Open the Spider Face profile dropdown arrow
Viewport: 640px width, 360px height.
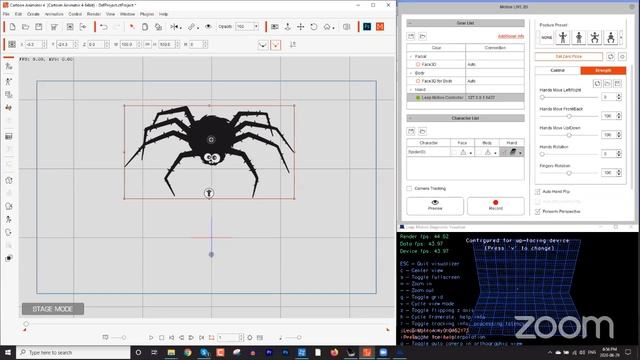coord(471,153)
